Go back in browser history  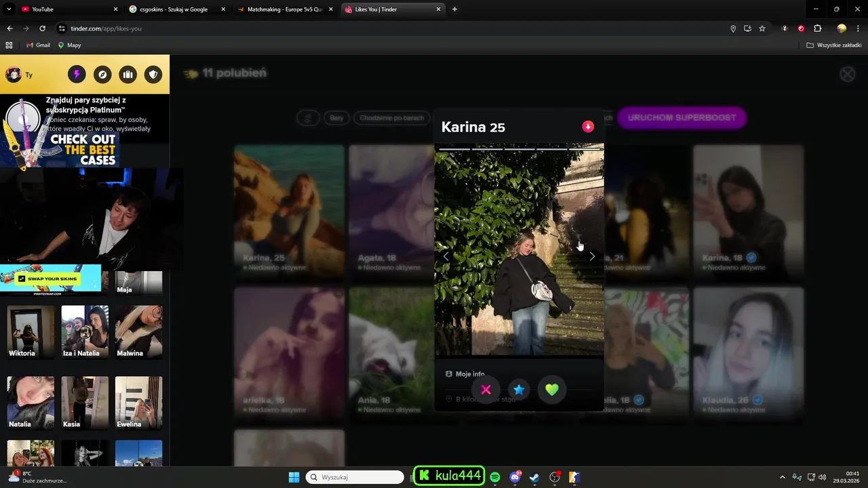pos(9,28)
